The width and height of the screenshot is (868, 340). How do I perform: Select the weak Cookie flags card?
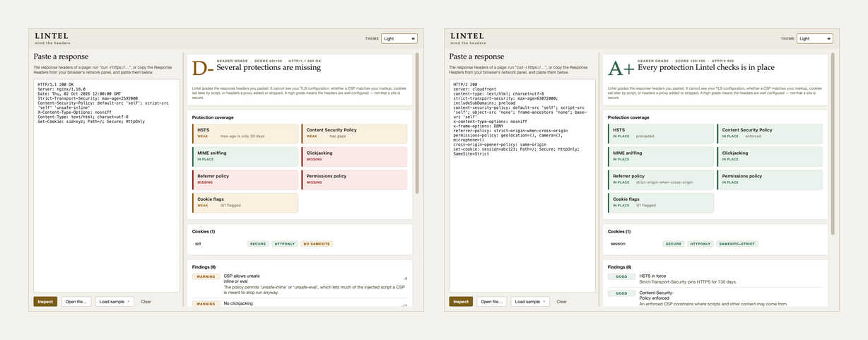coord(245,203)
